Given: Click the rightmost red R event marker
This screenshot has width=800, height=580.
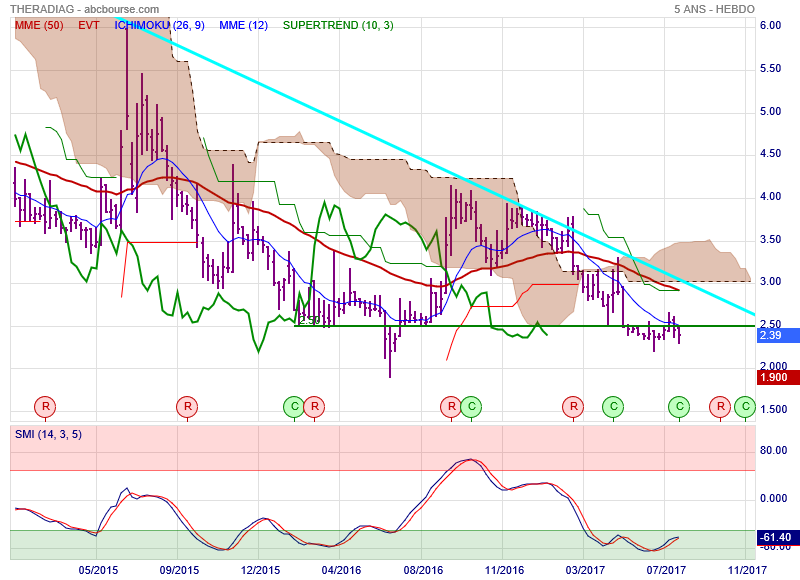Looking at the screenshot, I should (x=720, y=406).
